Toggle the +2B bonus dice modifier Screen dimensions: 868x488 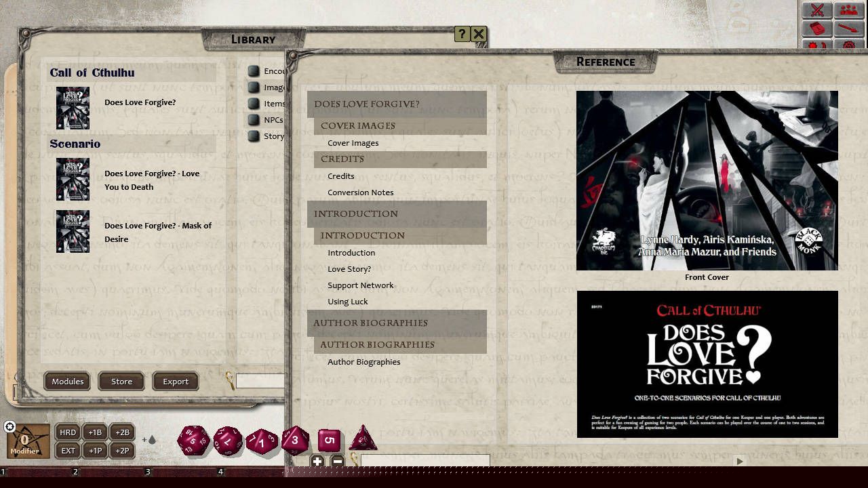coord(122,432)
